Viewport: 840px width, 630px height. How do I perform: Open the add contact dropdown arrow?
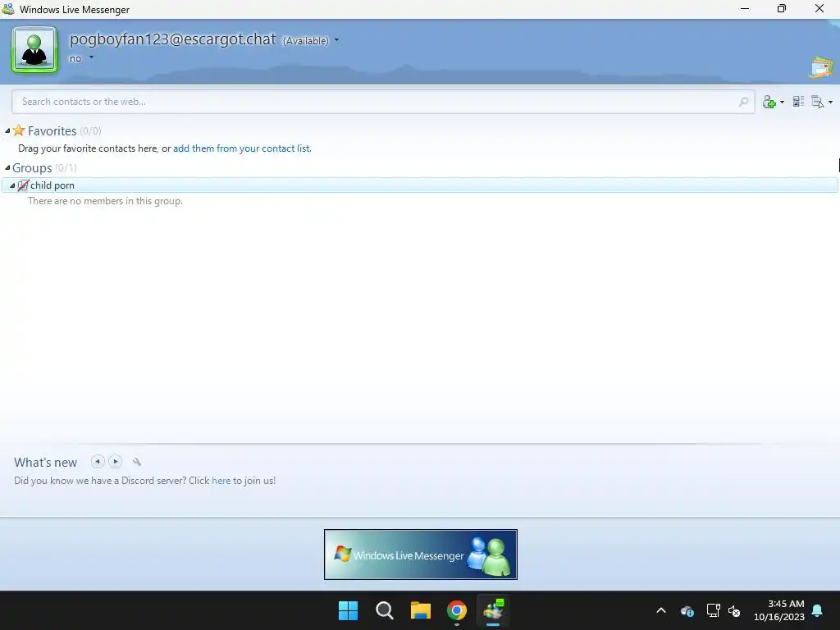(x=782, y=103)
